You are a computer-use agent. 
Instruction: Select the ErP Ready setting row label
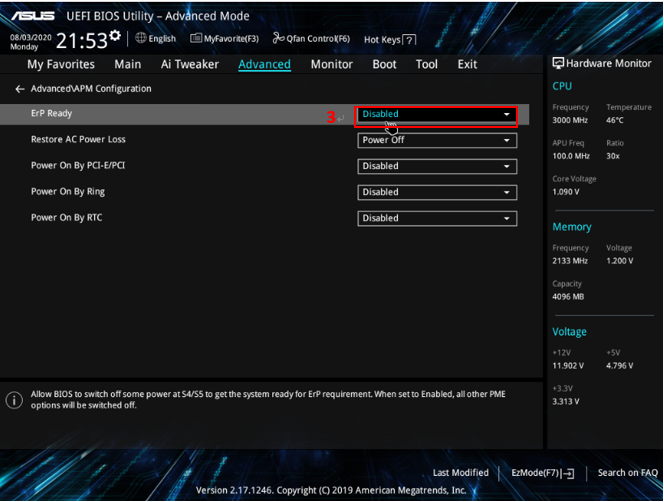pos(52,114)
